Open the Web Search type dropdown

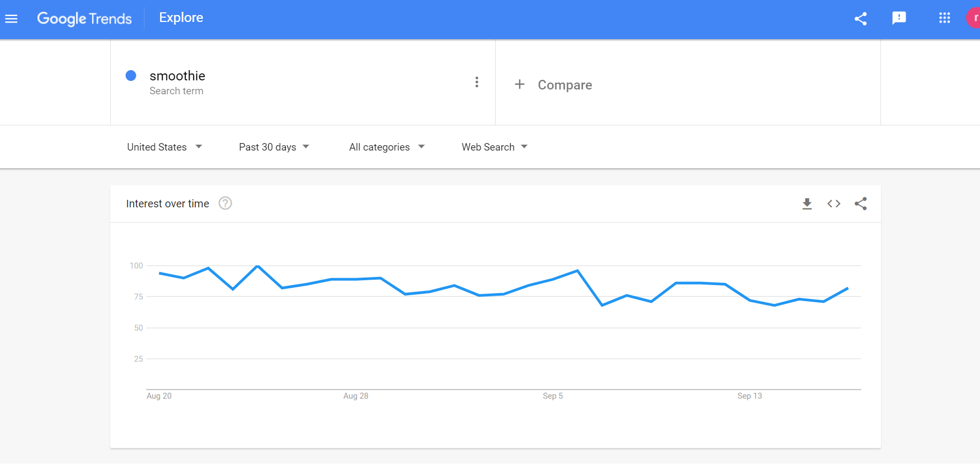tap(495, 147)
